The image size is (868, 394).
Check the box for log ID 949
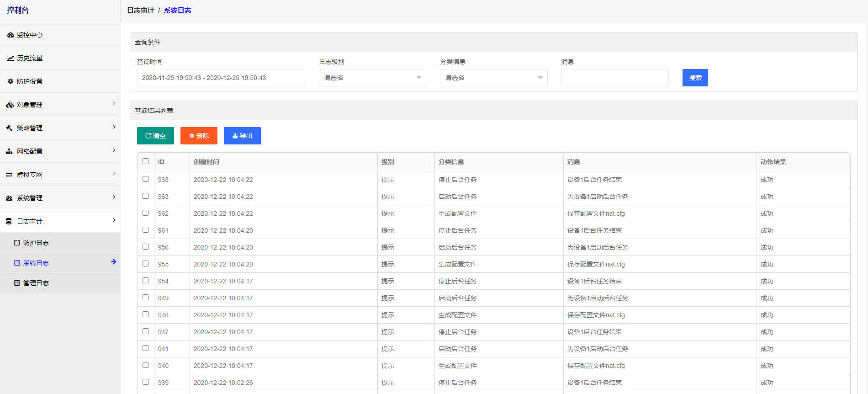146,298
